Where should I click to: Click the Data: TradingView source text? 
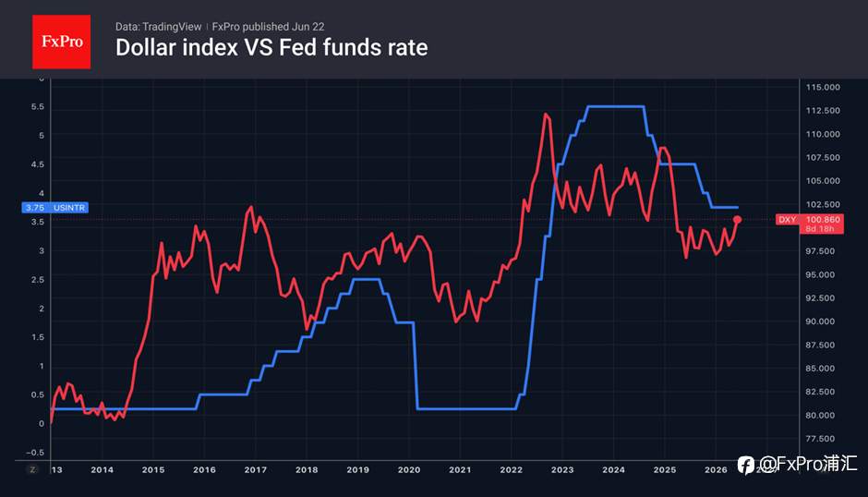point(158,27)
